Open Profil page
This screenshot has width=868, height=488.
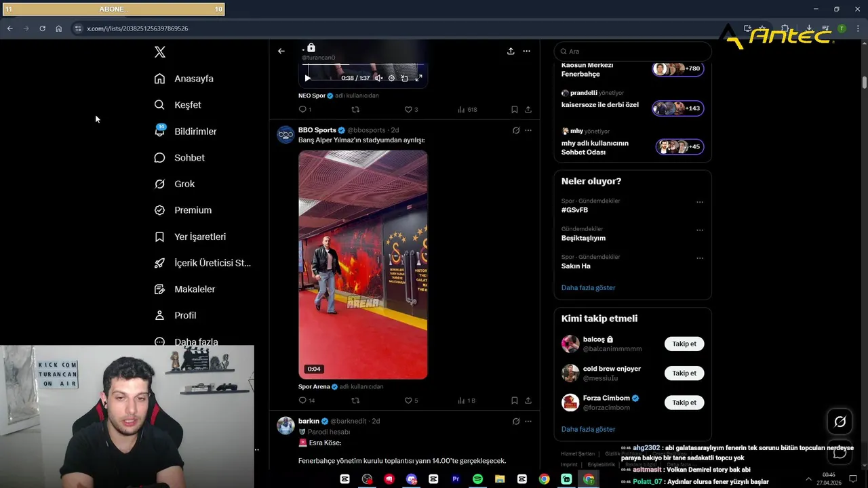pos(175,316)
